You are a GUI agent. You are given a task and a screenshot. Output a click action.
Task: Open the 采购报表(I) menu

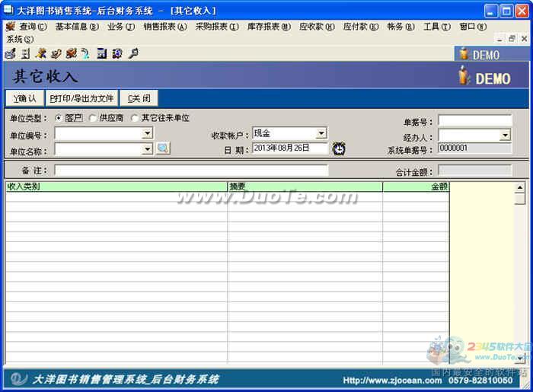(217, 27)
